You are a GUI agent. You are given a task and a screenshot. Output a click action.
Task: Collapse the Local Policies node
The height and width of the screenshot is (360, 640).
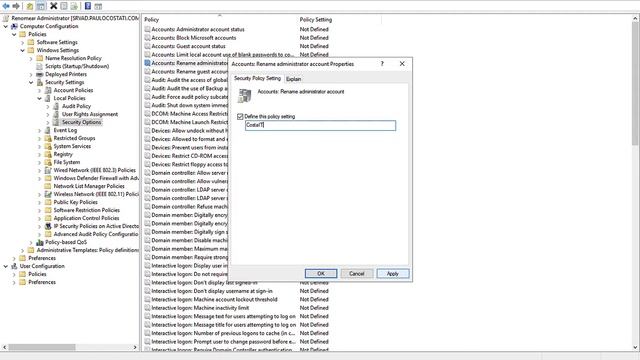click(40, 98)
